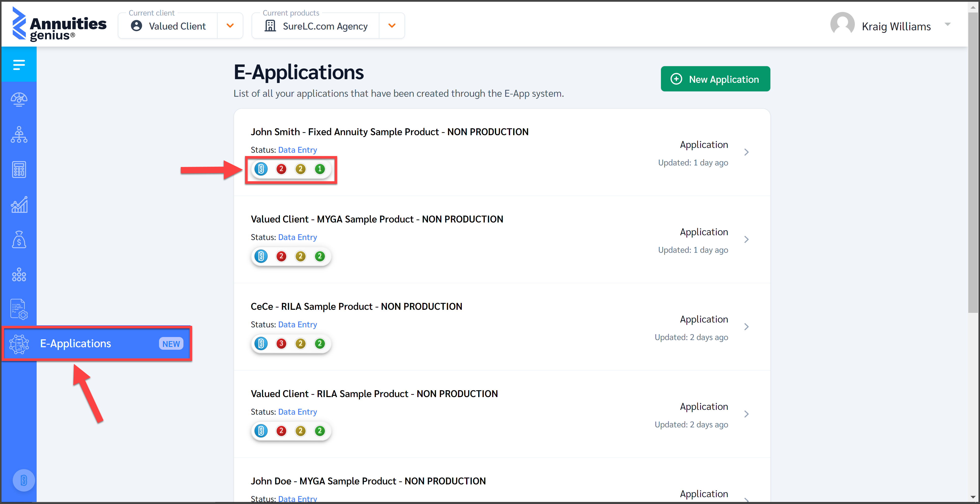This screenshot has width=980, height=504.
Task: Open the user menu arrow next to Kraig Williams
Action: click(x=948, y=24)
